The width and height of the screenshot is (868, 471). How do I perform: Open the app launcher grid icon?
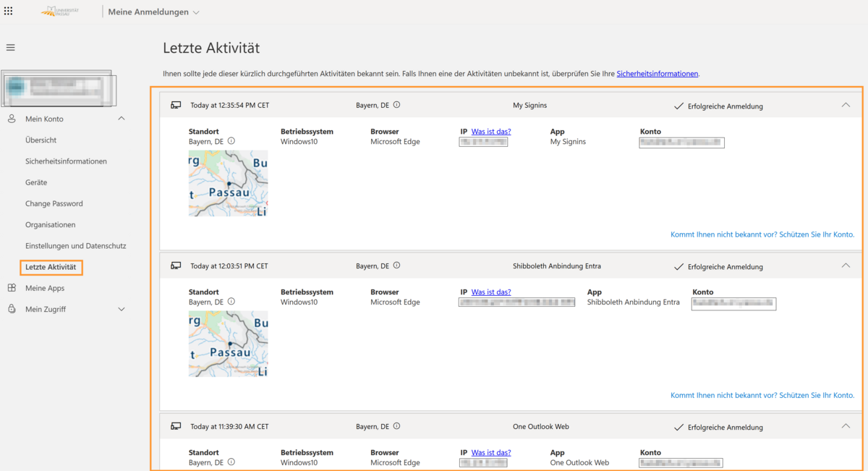tap(9, 12)
